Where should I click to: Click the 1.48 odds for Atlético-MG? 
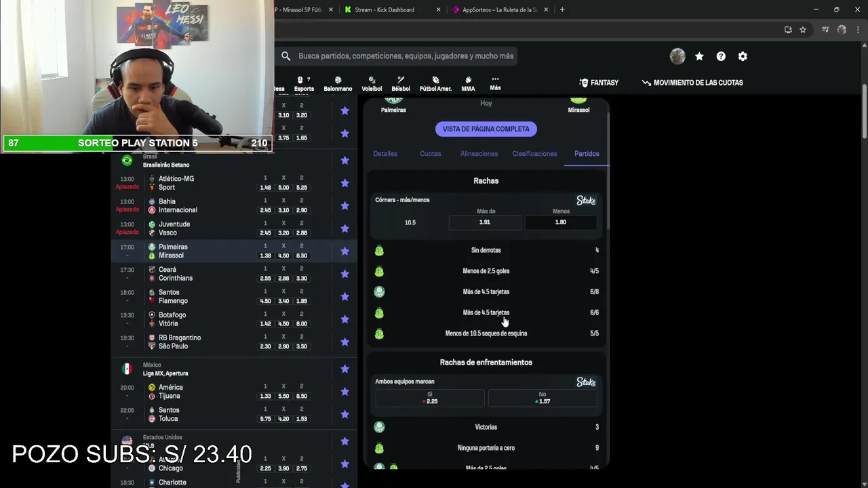pyautogui.click(x=265, y=188)
